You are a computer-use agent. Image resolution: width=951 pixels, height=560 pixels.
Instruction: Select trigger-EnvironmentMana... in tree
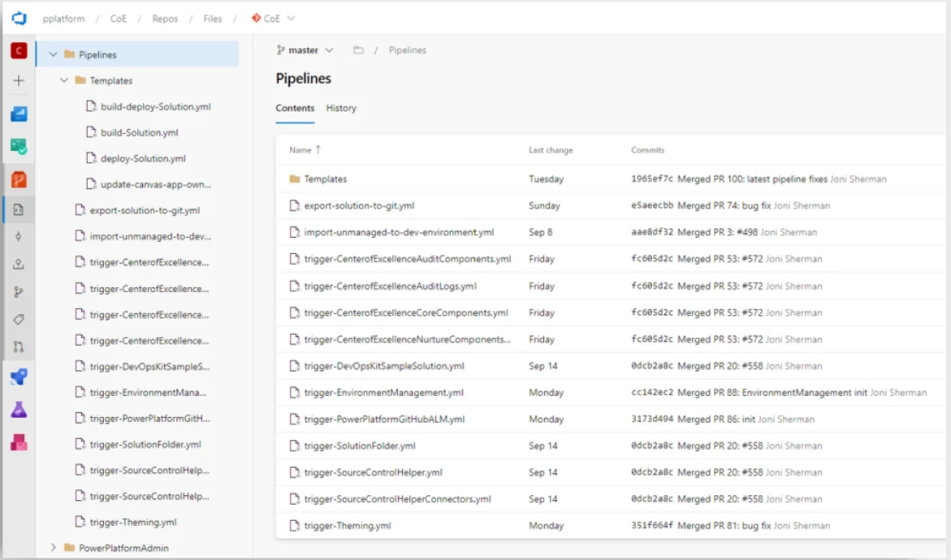tap(148, 392)
